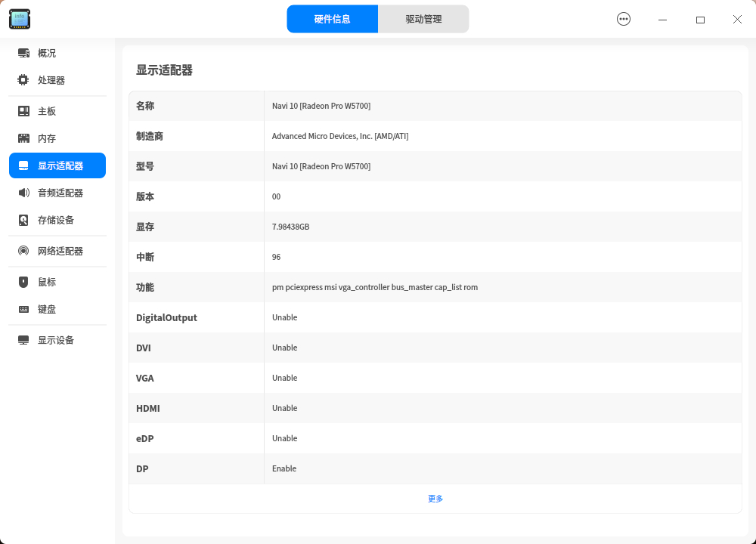Switch to the 驱动管理 tab

(423, 18)
